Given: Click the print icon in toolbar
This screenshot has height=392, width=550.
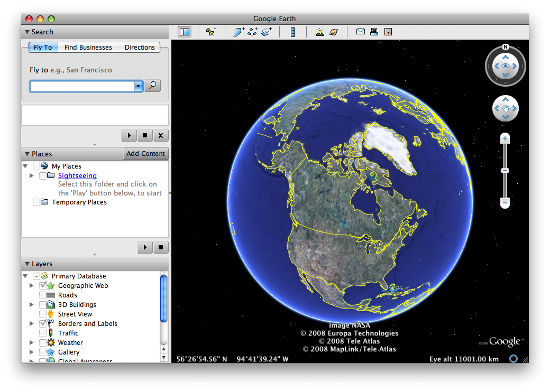Looking at the screenshot, I should [374, 32].
